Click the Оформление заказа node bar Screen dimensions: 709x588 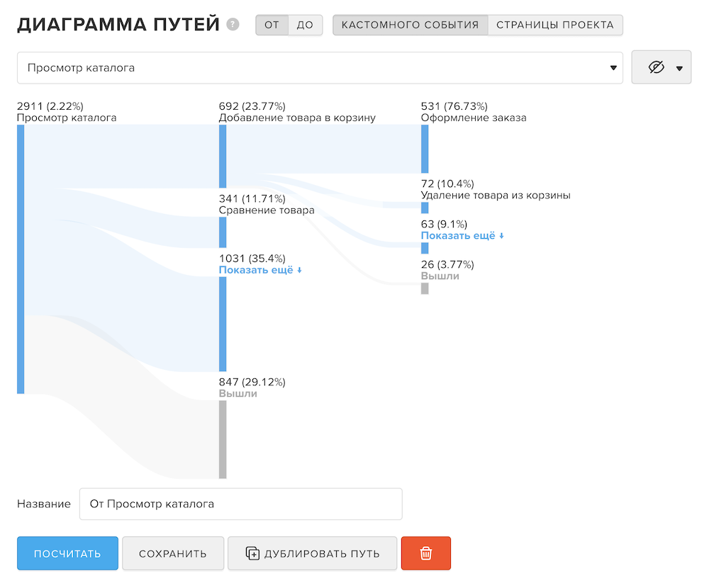coord(425,149)
